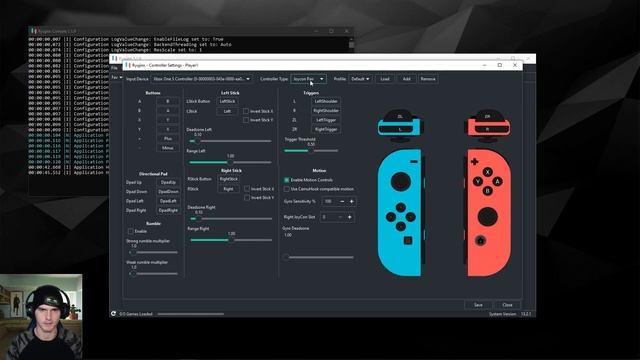Uncheck Enable Motion Controls
This screenshot has width=640, height=360.
pyautogui.click(x=287, y=180)
